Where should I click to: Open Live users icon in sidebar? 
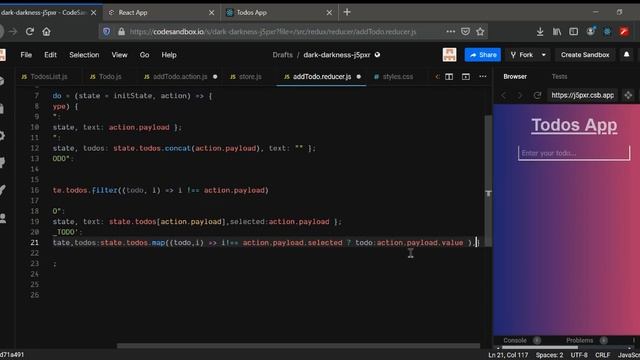[x=2, y=218]
